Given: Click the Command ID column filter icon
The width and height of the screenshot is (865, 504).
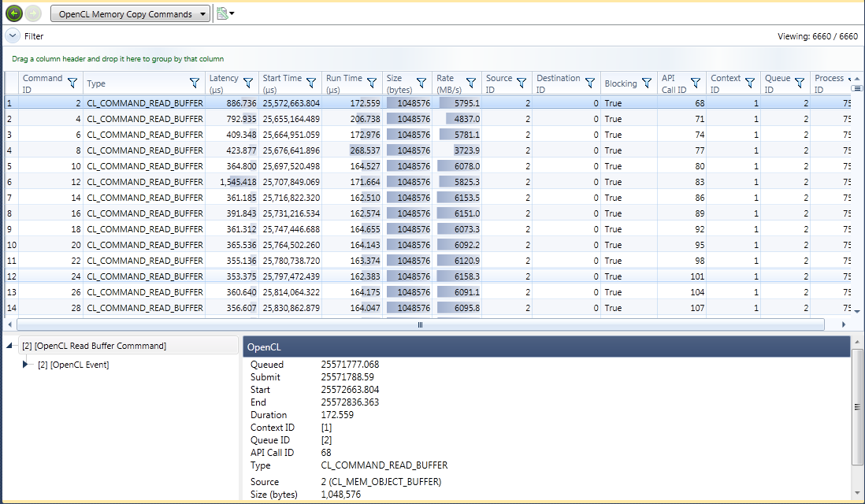Looking at the screenshot, I should click(72, 83).
